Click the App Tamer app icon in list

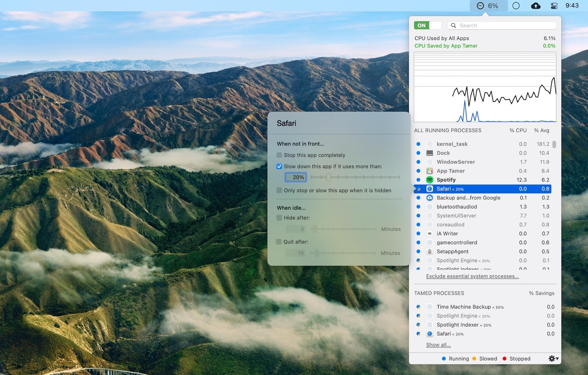(x=430, y=171)
